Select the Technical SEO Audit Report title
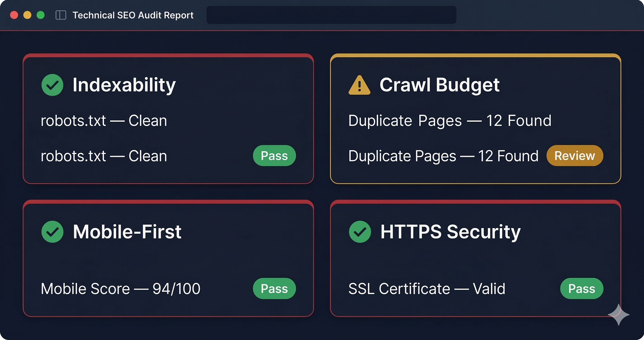This screenshot has height=340, width=644. coord(133,15)
